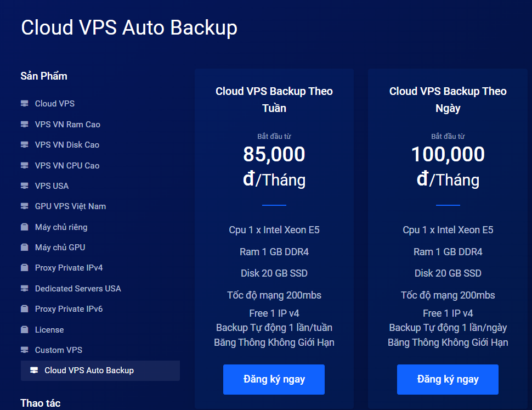Open the VPS VN Disk Cao category
Image resolution: width=532 pixels, height=410 pixels.
tap(67, 145)
